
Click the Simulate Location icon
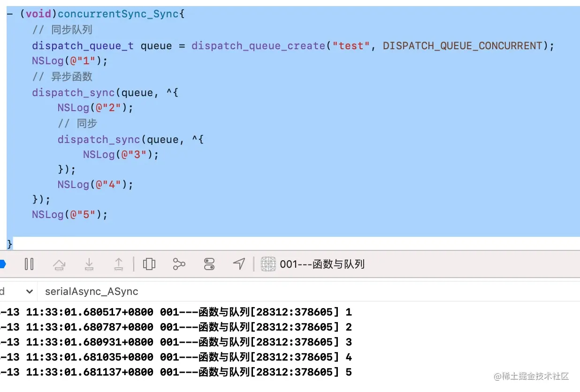point(239,264)
